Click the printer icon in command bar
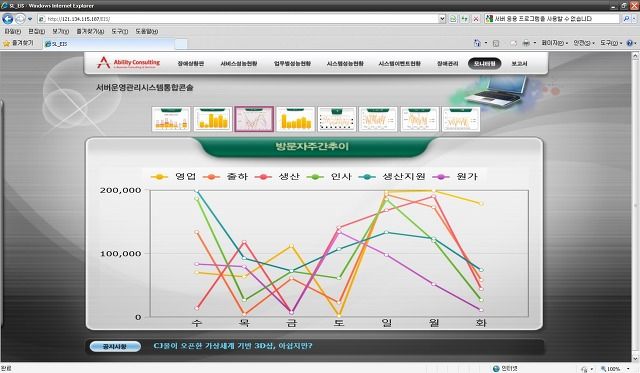640x373 pixels. tap(526, 43)
